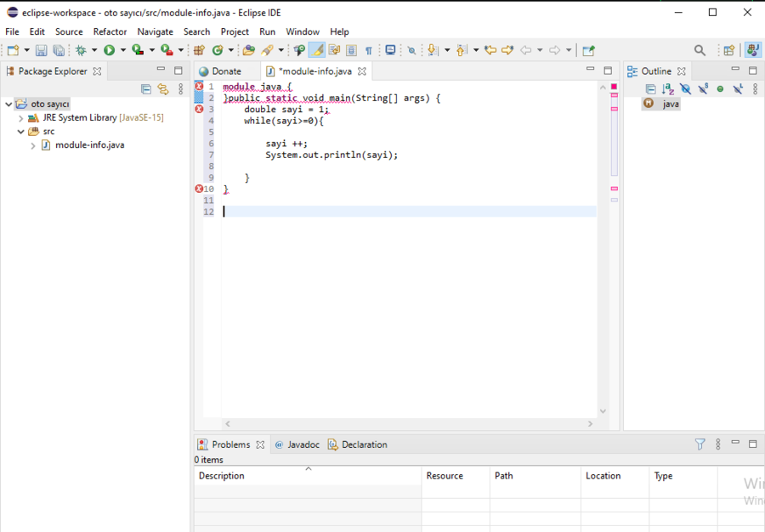Open the External Tools dropdown arrow
This screenshot has height=532, width=765.
coord(180,50)
